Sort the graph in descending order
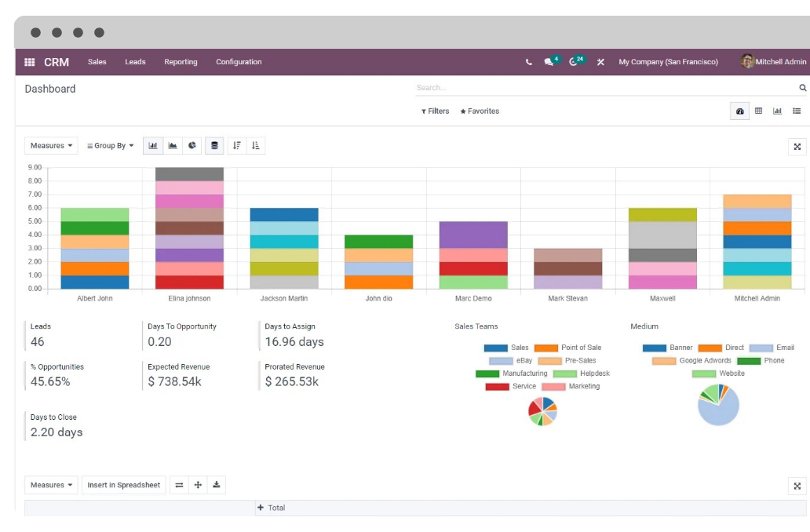Image resolution: width=810 pixels, height=532 pixels. (237, 145)
